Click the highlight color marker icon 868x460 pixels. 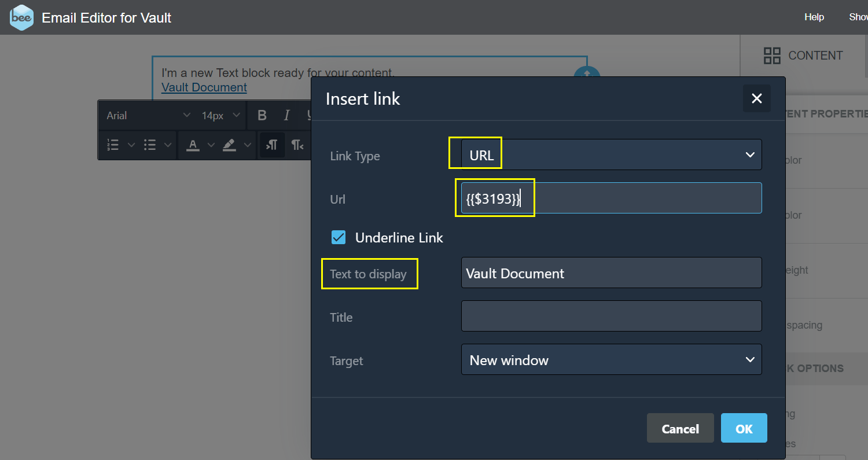click(x=229, y=145)
